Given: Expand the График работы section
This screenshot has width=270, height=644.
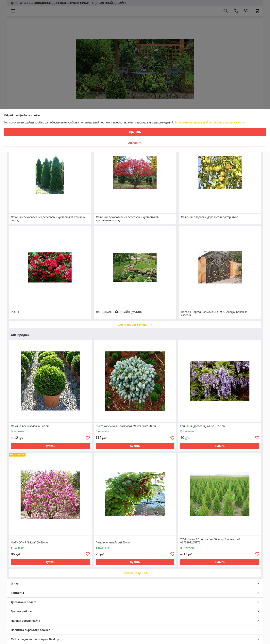Looking at the screenshot, I should coord(135,611).
